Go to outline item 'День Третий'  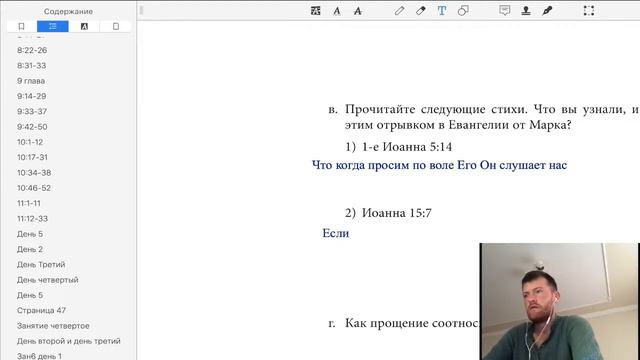click(x=41, y=264)
